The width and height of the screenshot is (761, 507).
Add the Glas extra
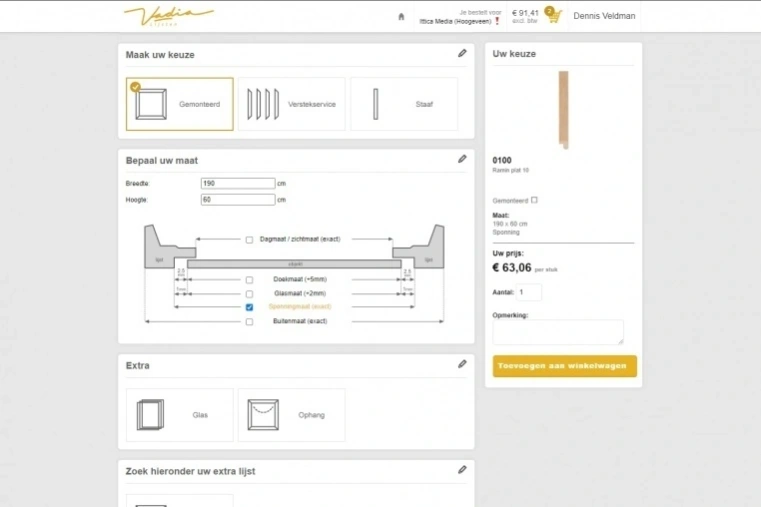coord(180,415)
